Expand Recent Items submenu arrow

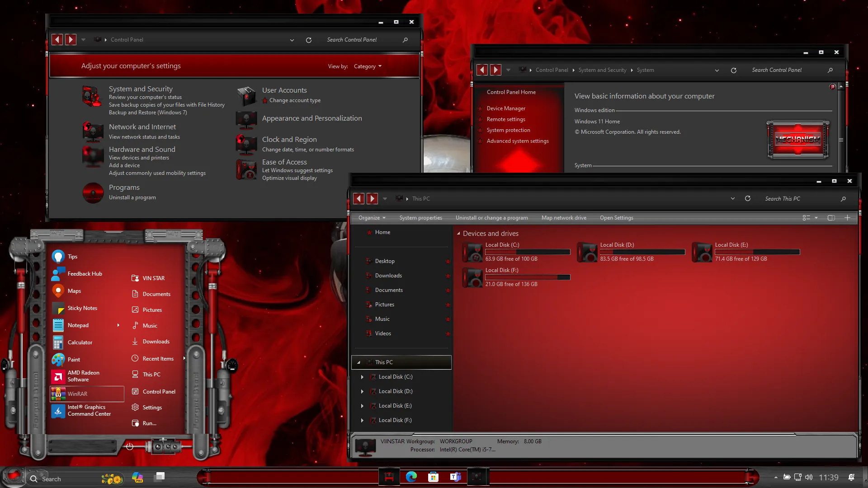coord(184,358)
